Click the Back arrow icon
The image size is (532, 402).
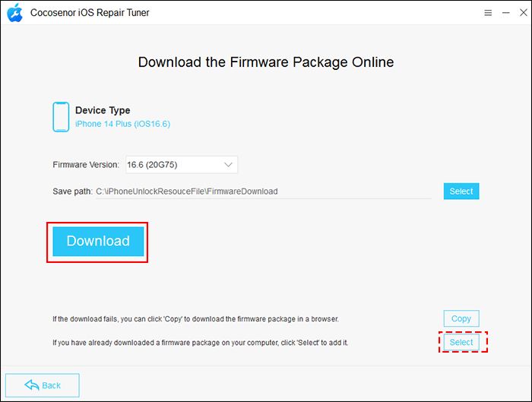pos(32,385)
